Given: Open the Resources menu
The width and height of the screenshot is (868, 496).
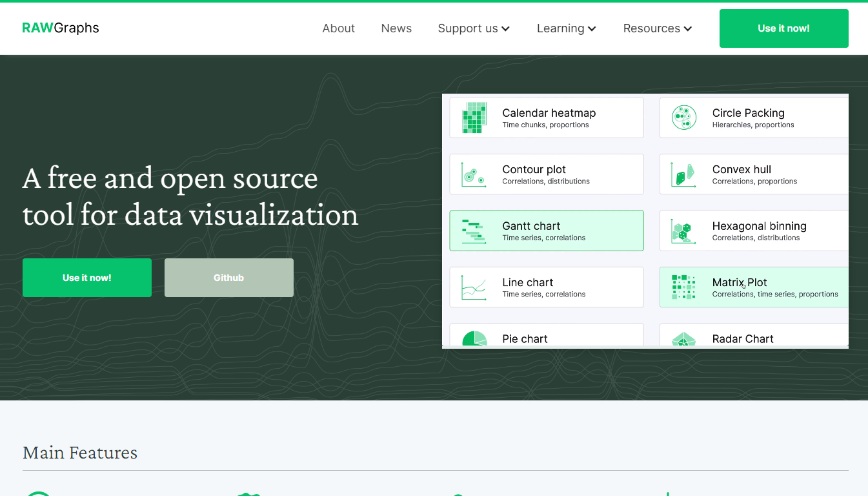Looking at the screenshot, I should coord(657,28).
